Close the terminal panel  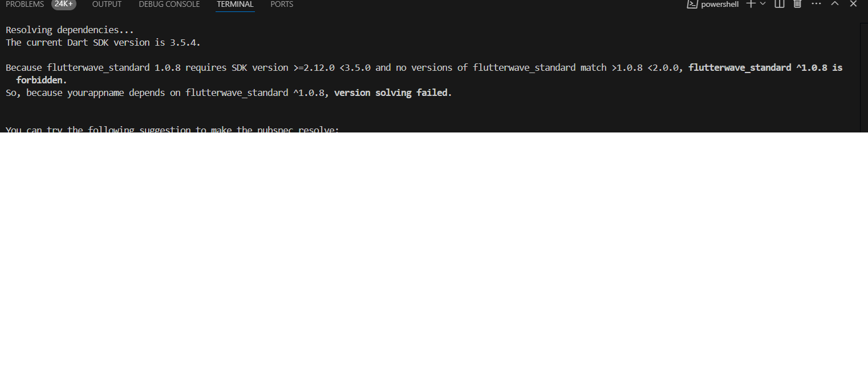click(x=853, y=4)
